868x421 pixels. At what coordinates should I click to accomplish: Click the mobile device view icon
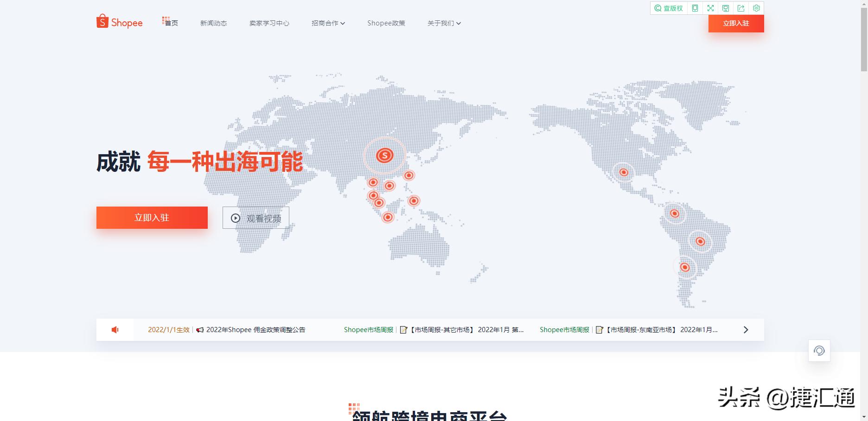(x=694, y=8)
